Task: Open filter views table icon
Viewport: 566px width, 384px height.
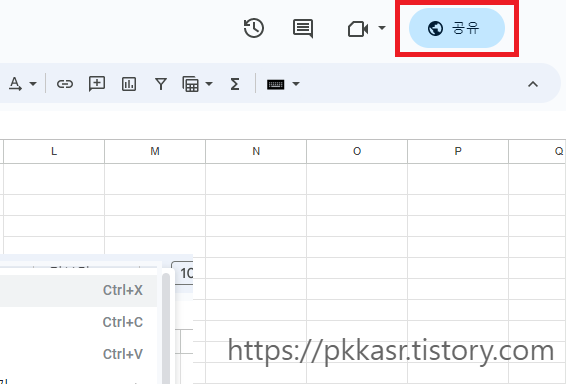Action: pos(191,84)
